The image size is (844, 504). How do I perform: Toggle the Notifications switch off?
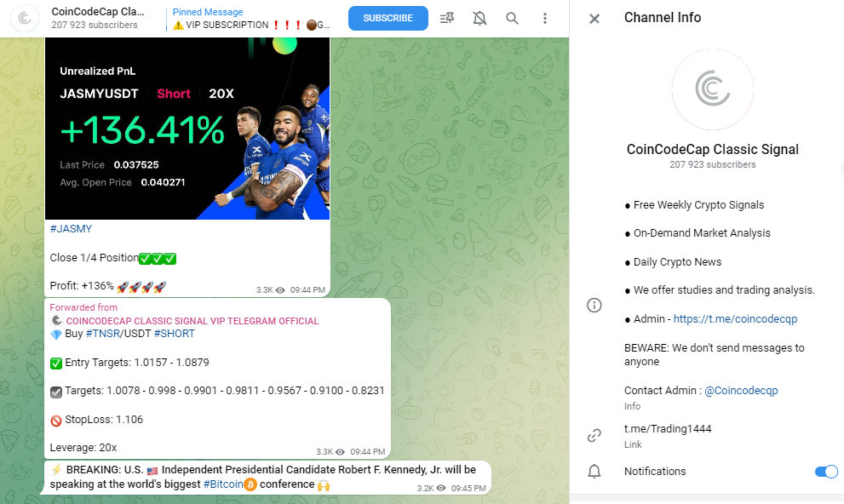point(825,472)
